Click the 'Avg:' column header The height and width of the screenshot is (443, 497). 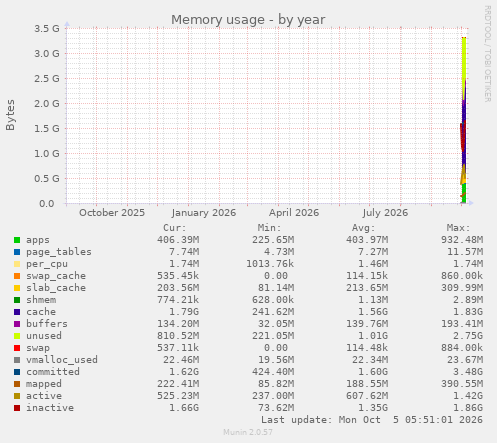(x=364, y=228)
